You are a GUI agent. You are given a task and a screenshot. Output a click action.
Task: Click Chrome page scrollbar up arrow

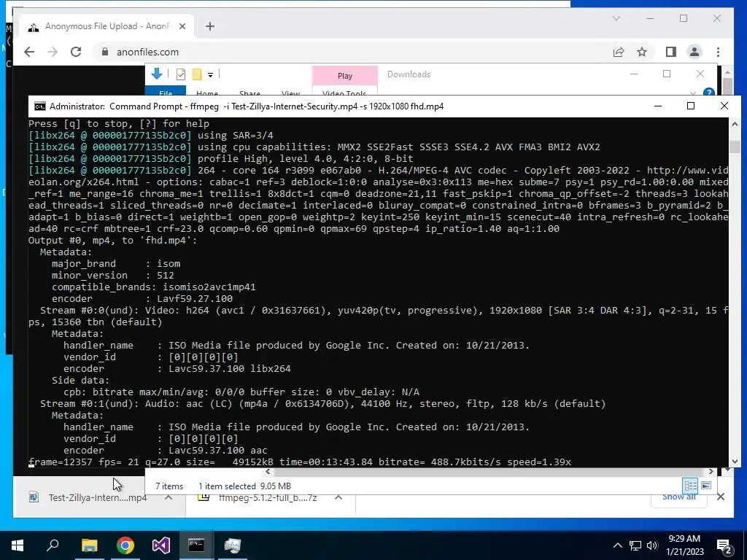coord(727,74)
